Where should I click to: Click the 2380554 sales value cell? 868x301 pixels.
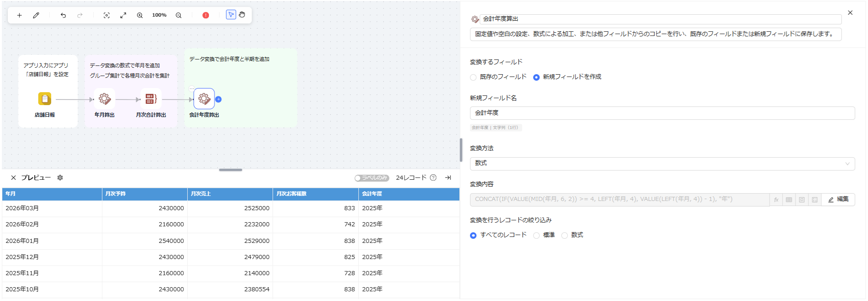click(x=230, y=289)
